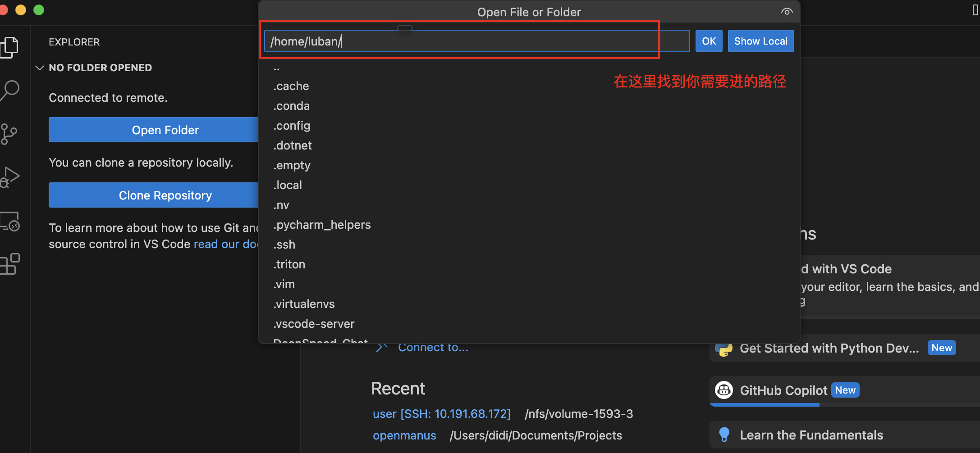Focus the /home/luban/ path input field

tap(477, 41)
